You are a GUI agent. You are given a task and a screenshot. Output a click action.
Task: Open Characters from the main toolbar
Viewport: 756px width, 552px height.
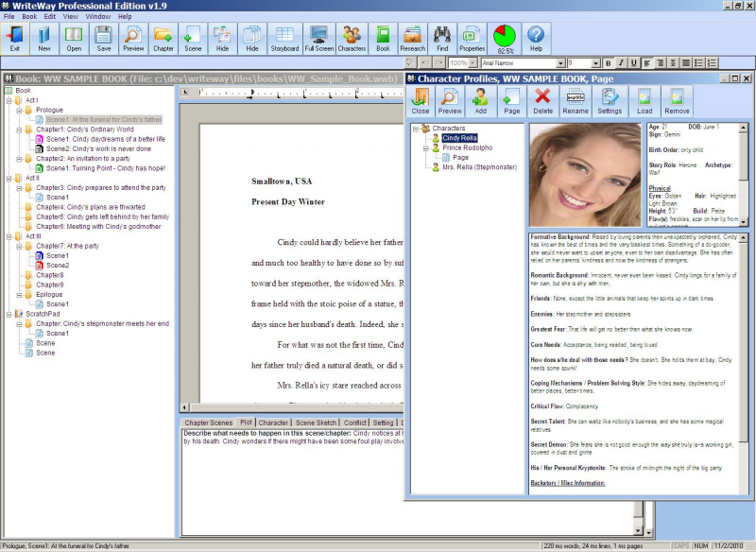[x=352, y=38]
